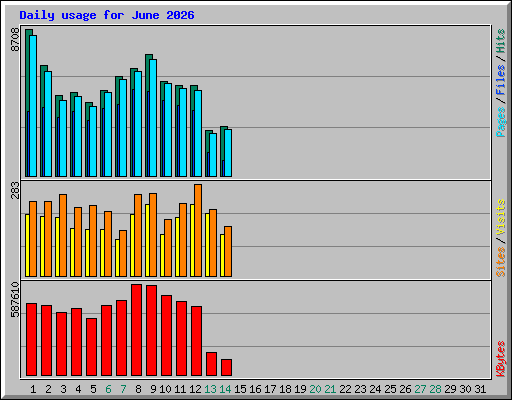The image size is (512, 400).
Task: Click the 'Daily usage for June 2026' title
Action: pyautogui.click(x=107, y=15)
